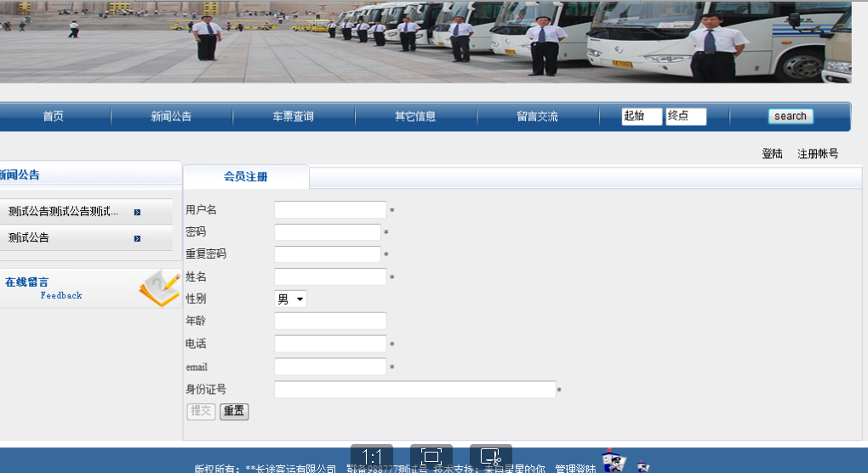Click the 1:1 actual size viewer icon
This screenshot has height=473, width=868.
coord(372,458)
